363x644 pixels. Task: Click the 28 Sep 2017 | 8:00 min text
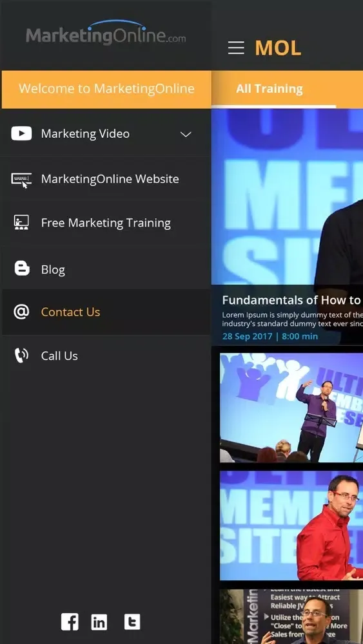[x=270, y=336]
